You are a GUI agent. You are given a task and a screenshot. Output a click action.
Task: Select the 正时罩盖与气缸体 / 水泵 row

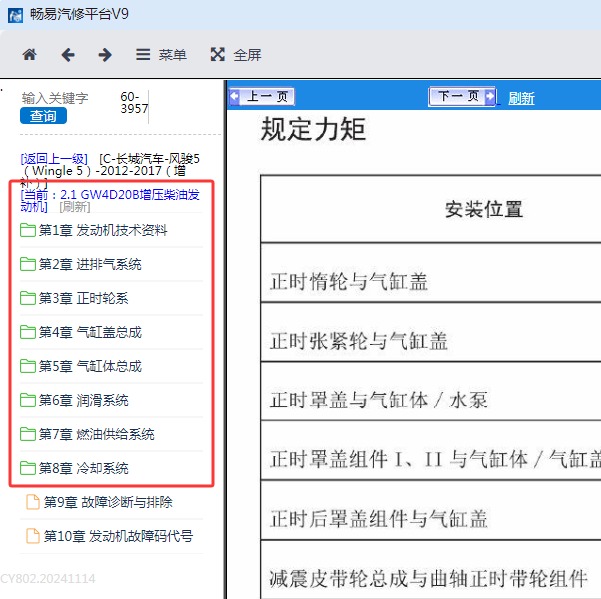click(431, 391)
